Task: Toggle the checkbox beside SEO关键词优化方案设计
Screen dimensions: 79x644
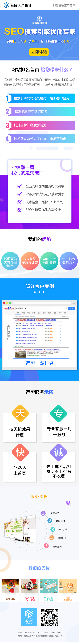Action: coord(19,210)
